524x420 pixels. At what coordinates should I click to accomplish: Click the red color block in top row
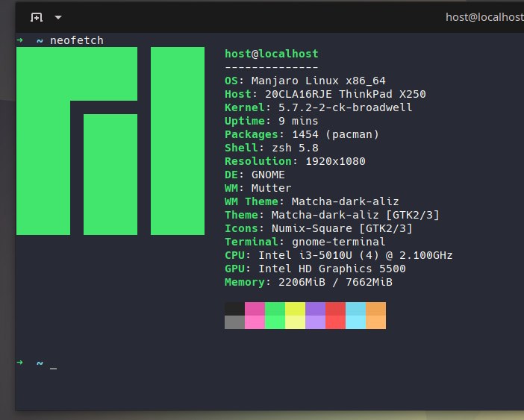335,309
